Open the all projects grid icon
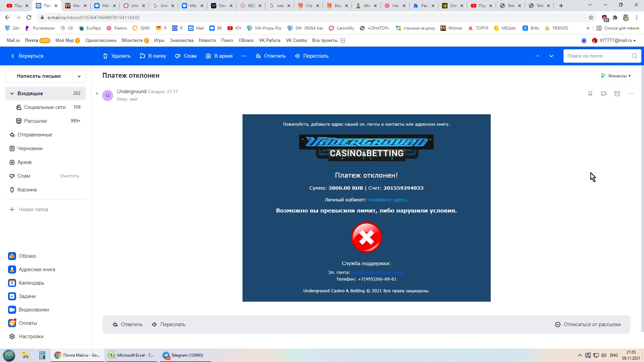Screen dimensions: 644x362 click(x=343, y=41)
